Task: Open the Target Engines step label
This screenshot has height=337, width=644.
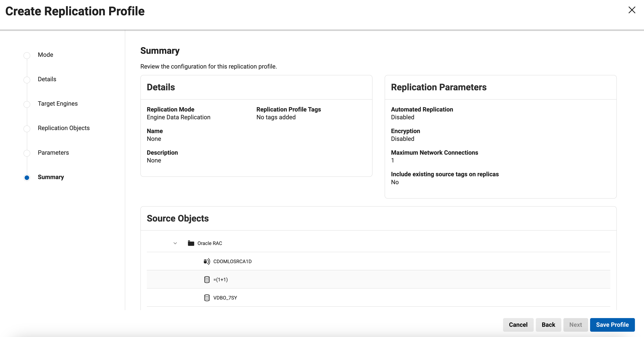Action: [x=58, y=104]
